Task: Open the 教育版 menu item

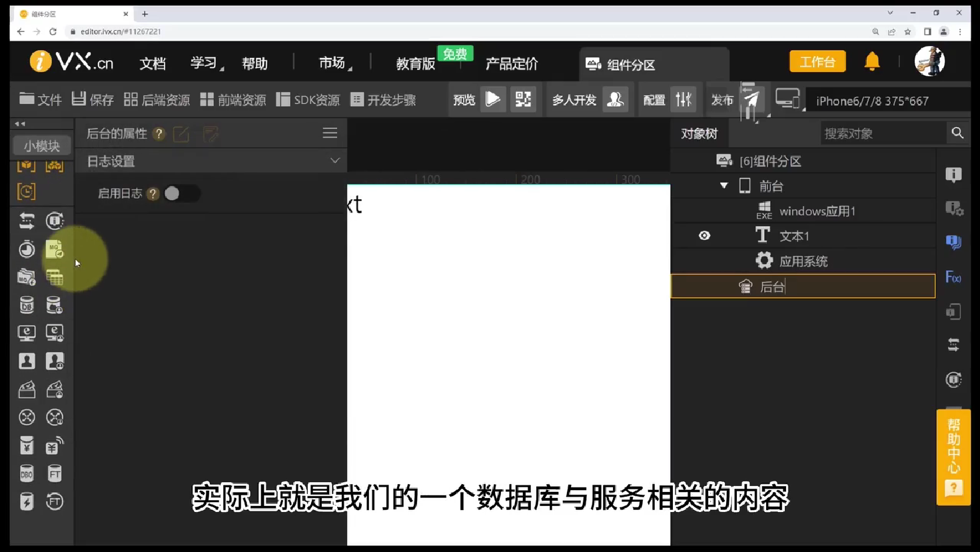Action: point(415,63)
